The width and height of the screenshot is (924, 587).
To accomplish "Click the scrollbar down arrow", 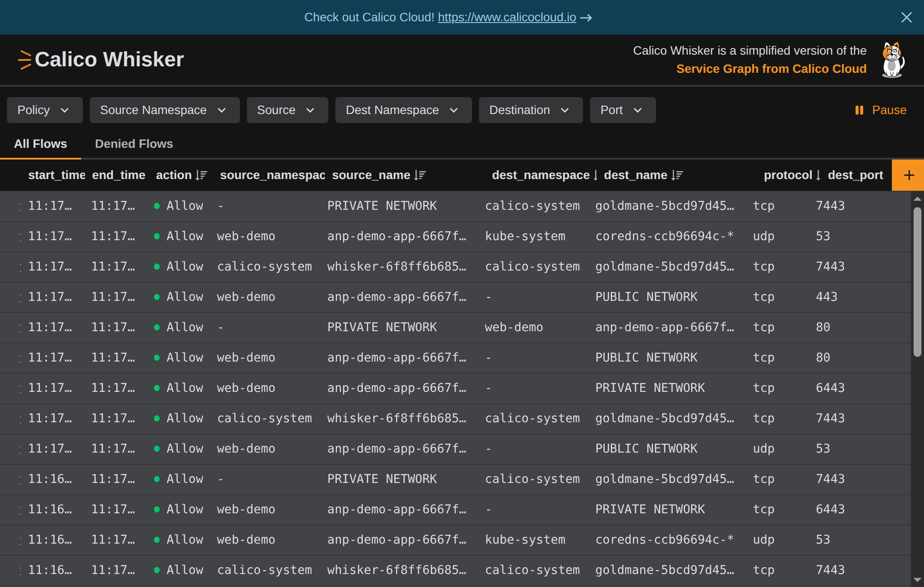I will tap(917, 580).
